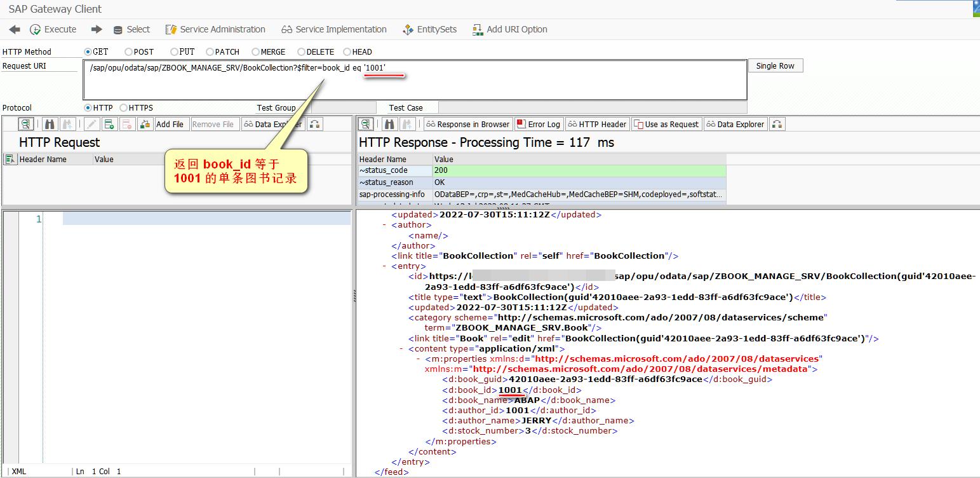This screenshot has width=980, height=478.
Task: Click details icon in HTTP Response toolbar
Action: pyautogui.click(x=365, y=125)
